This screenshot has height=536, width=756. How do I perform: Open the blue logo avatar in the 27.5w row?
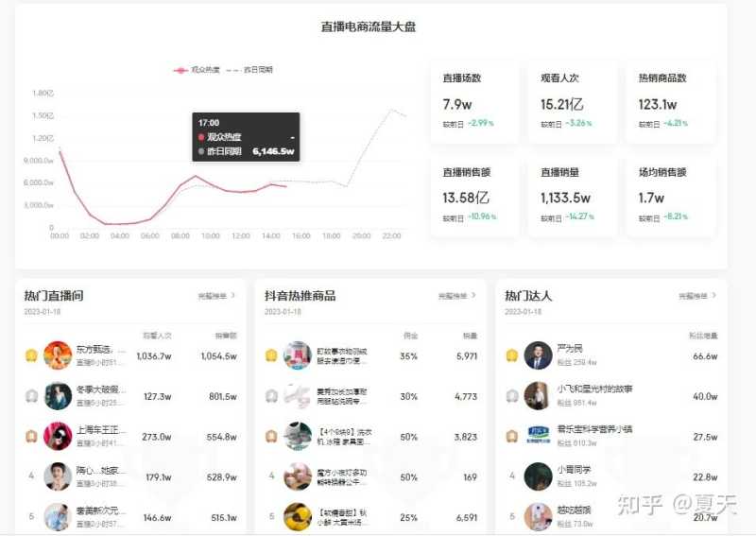click(538, 436)
